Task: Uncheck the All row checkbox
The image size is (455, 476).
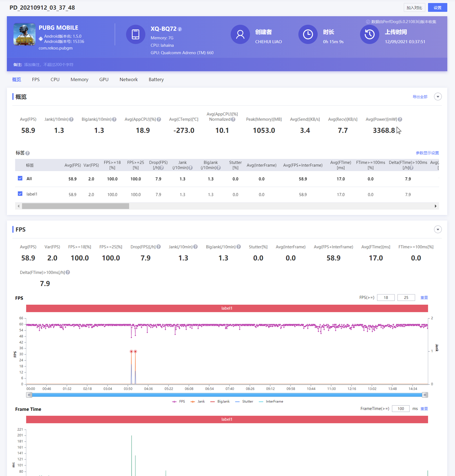Action: (20, 178)
